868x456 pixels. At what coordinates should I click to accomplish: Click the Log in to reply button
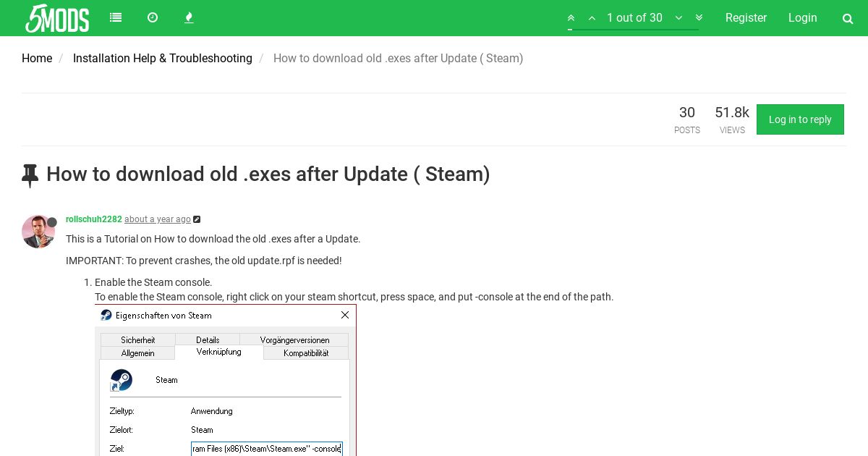click(x=800, y=119)
